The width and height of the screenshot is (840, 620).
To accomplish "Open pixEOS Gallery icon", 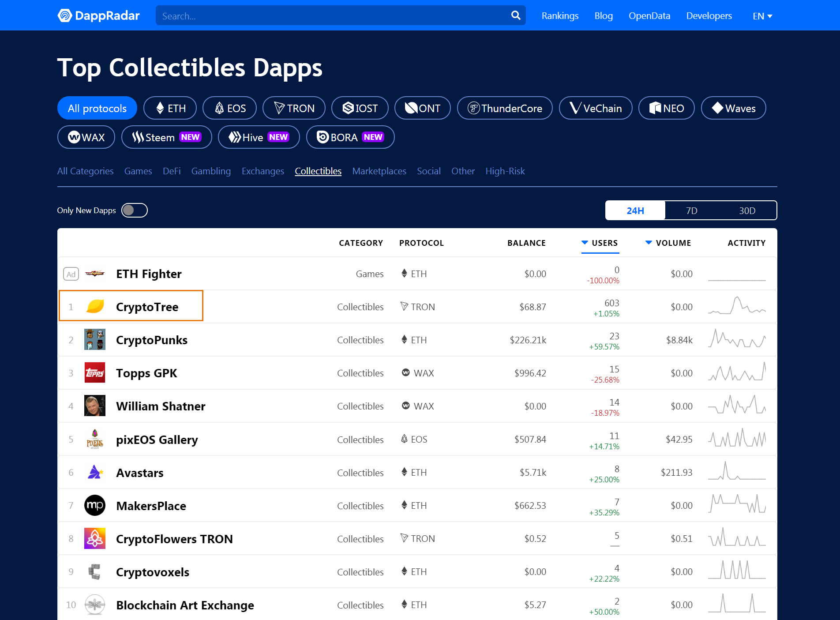I will (x=95, y=439).
